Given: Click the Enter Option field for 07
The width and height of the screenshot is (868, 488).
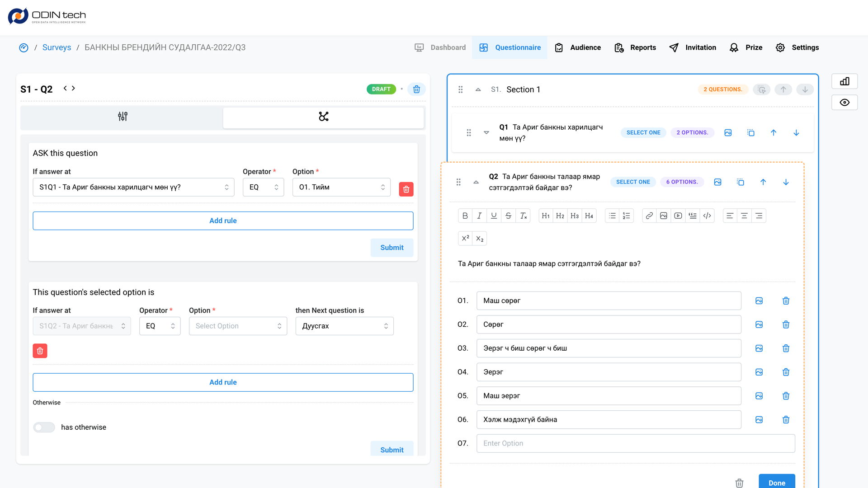Looking at the screenshot, I should [x=635, y=443].
